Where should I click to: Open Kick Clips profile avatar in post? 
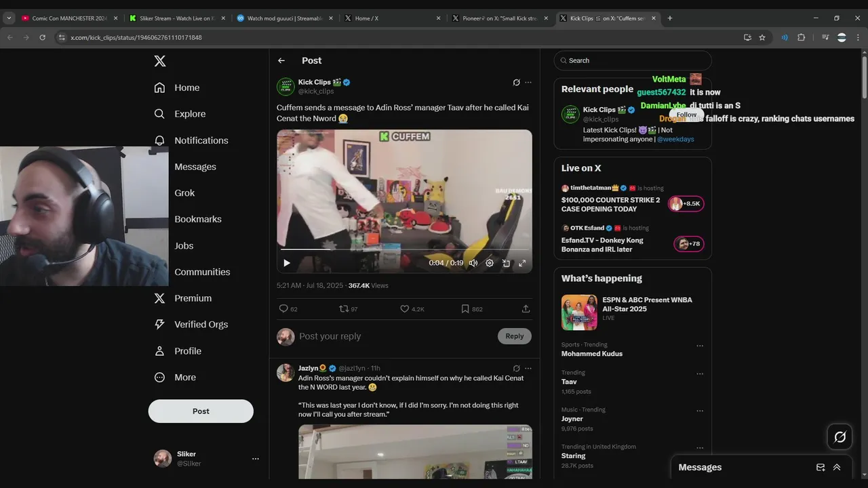coord(285,87)
